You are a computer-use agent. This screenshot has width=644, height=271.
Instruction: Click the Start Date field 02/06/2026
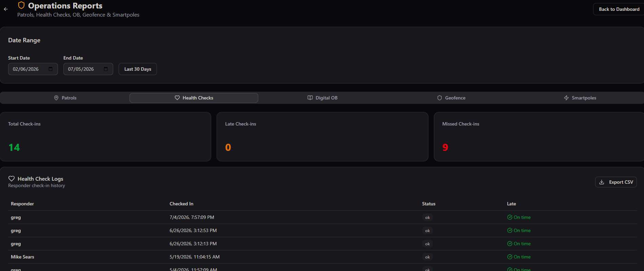[x=33, y=69]
